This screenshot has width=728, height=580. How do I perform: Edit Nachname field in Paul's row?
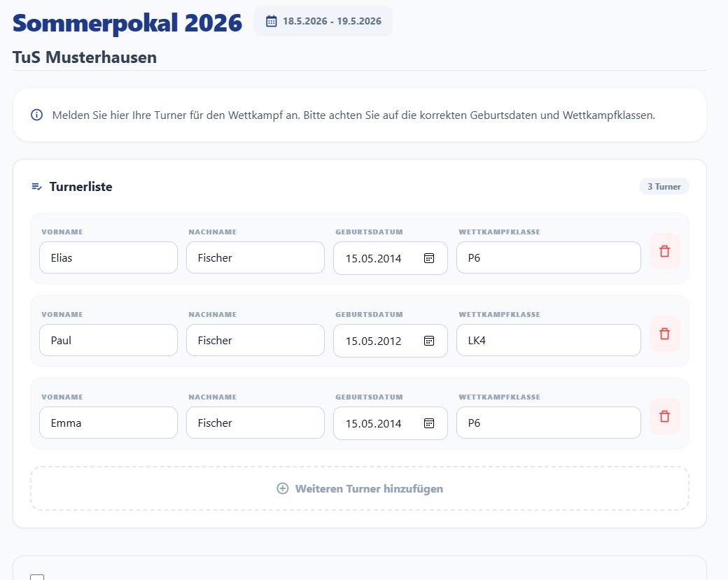[x=255, y=340]
